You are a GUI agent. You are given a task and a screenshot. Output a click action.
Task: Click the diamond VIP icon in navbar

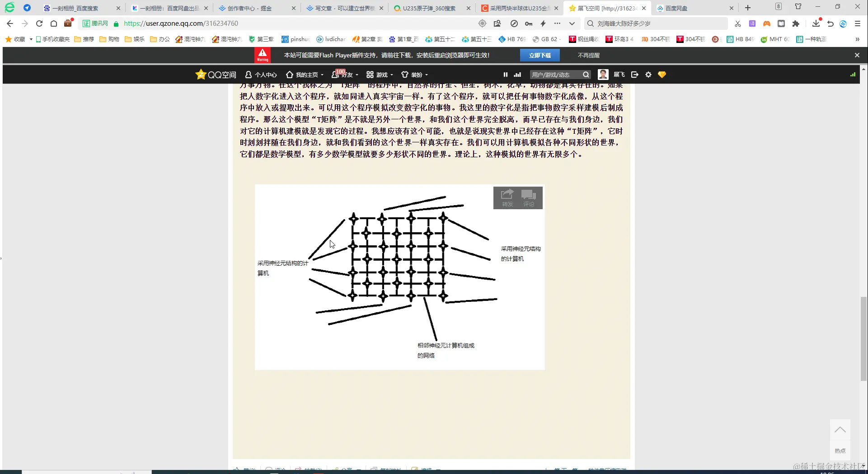(662, 75)
